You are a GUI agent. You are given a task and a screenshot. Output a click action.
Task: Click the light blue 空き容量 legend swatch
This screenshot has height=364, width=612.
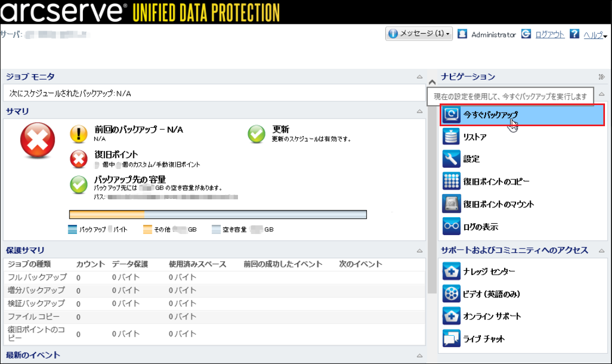[x=216, y=230]
